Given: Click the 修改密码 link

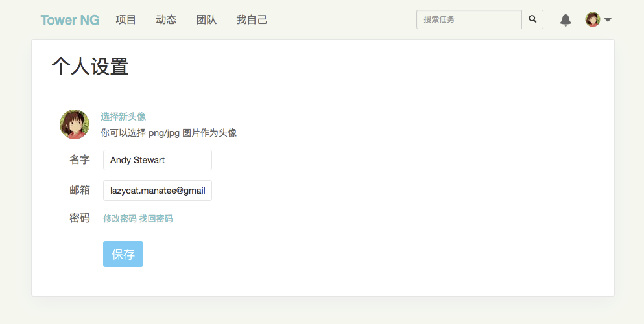Looking at the screenshot, I should tap(120, 219).
